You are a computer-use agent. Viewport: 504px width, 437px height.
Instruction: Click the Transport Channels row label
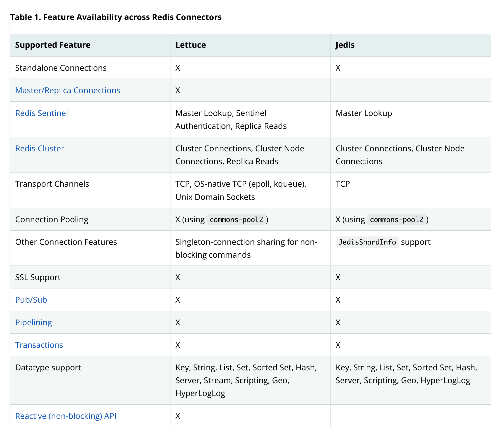point(52,184)
